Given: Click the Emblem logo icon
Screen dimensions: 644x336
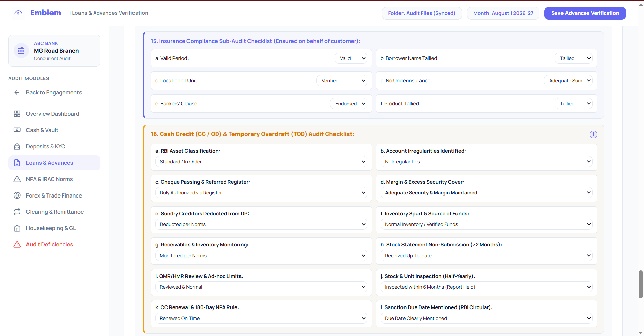Looking at the screenshot, I should pos(18,13).
